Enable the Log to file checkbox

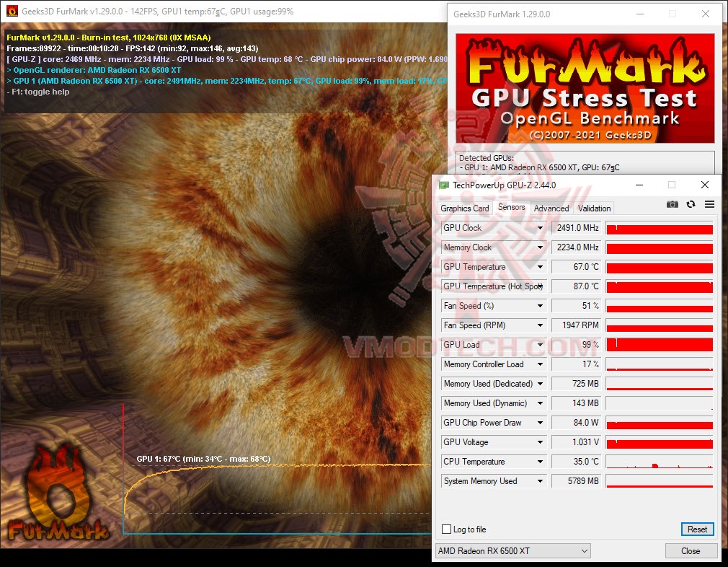tap(447, 529)
